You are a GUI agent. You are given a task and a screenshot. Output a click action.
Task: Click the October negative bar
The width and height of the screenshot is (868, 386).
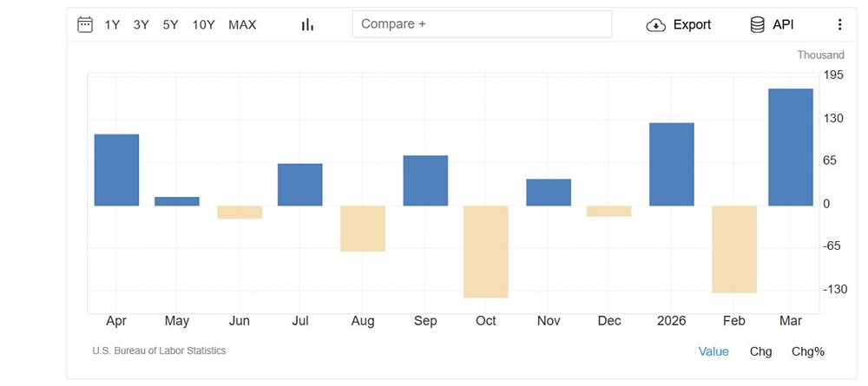[x=486, y=252]
